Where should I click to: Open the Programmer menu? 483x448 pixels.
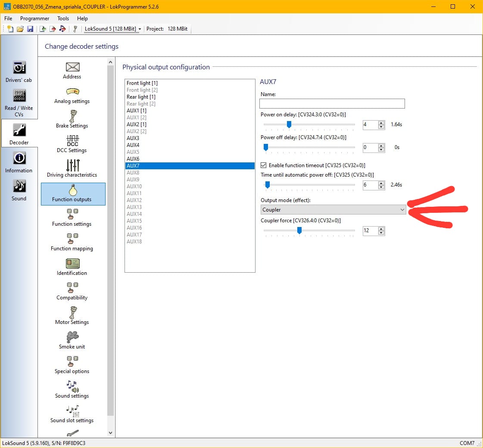(x=34, y=19)
